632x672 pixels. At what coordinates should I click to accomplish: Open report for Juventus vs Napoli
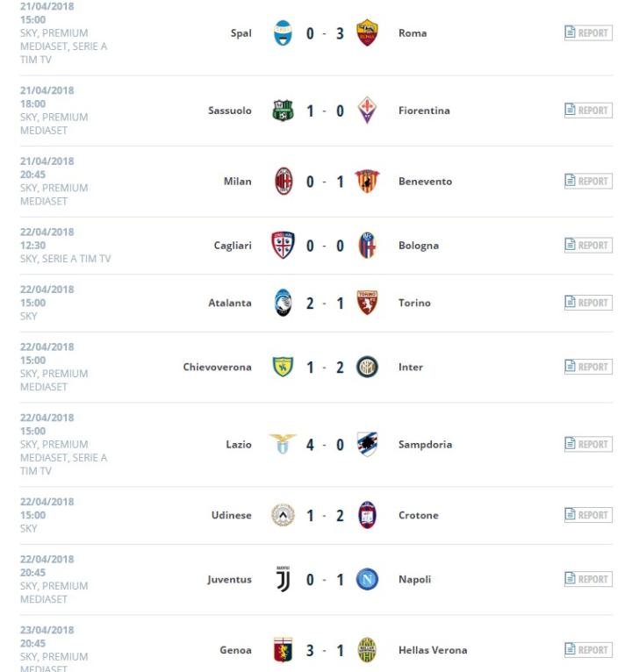coord(587,579)
